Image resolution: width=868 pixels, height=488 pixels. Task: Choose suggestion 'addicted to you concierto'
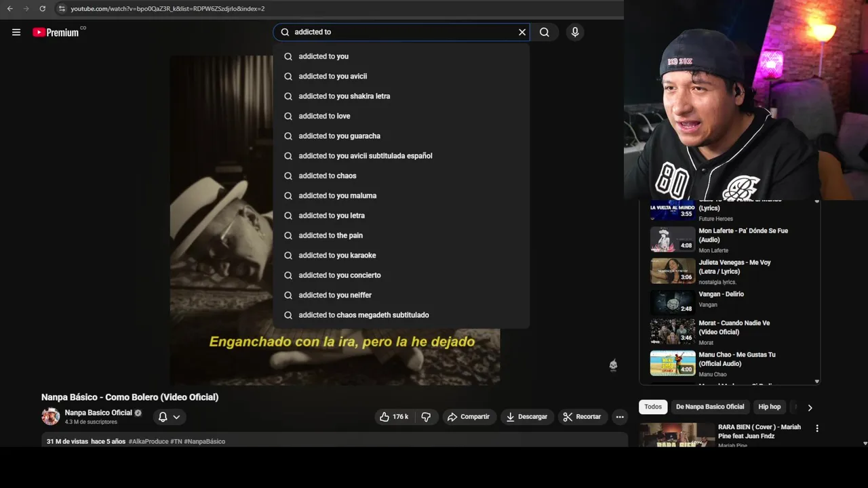tap(401, 275)
